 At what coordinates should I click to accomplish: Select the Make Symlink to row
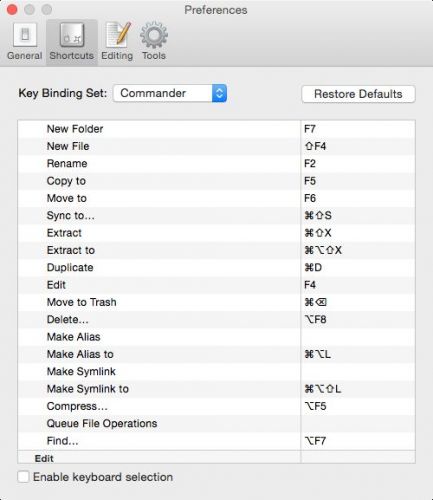pyautogui.click(x=216, y=389)
